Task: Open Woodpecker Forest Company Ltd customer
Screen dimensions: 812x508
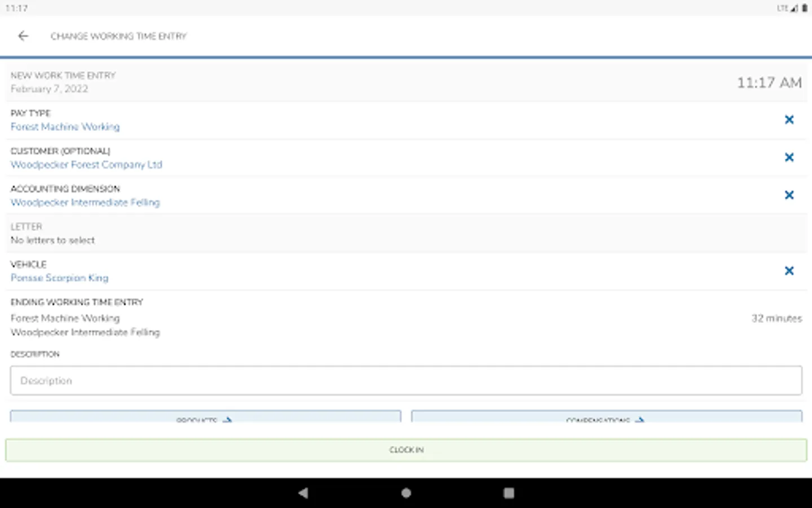Action: [x=86, y=165]
